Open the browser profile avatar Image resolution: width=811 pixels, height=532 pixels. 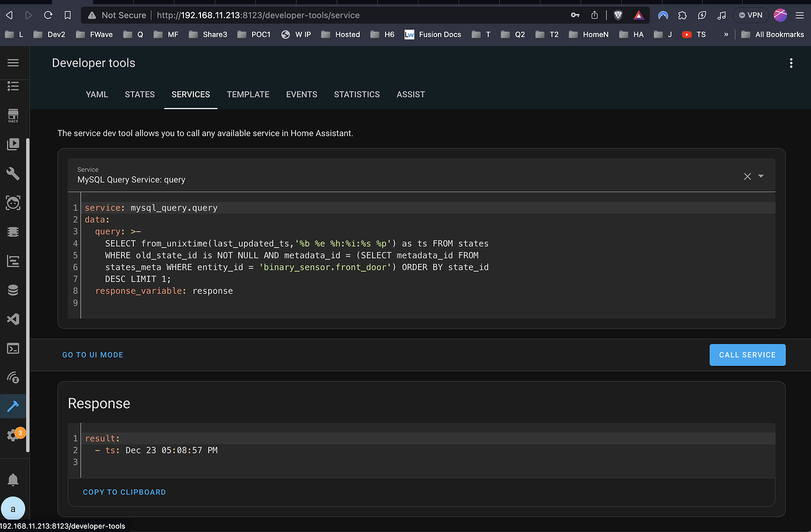coord(780,15)
